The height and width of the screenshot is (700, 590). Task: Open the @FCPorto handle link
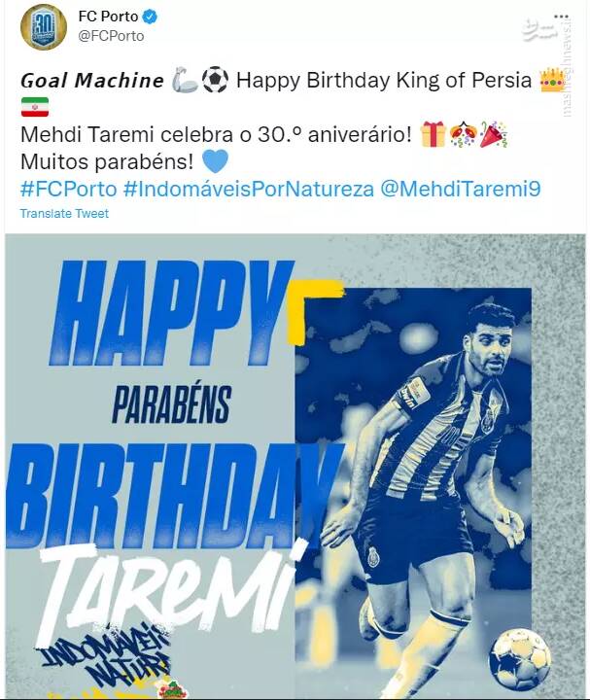coord(111,36)
